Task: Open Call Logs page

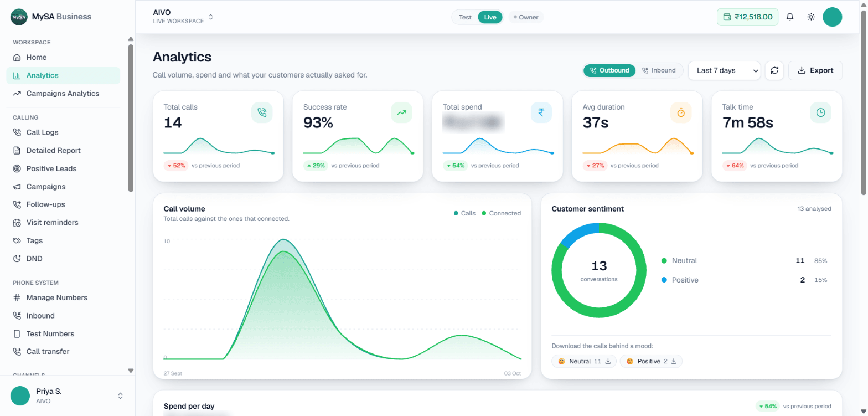Action: point(63,132)
